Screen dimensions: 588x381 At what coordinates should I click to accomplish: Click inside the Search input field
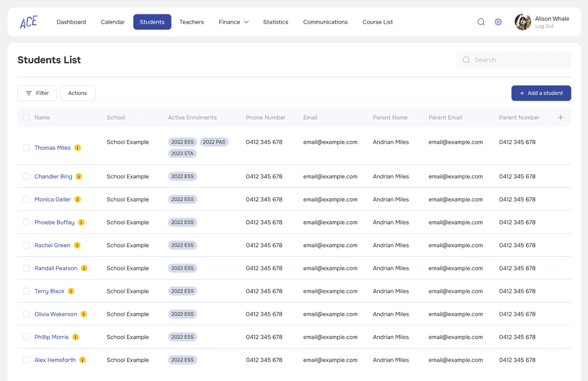pyautogui.click(x=508, y=60)
